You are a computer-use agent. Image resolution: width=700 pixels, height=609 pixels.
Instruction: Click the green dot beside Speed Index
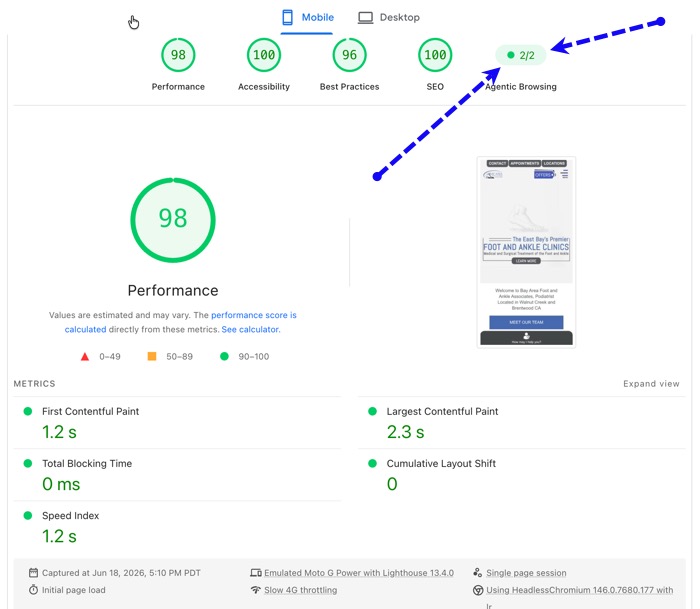point(28,516)
